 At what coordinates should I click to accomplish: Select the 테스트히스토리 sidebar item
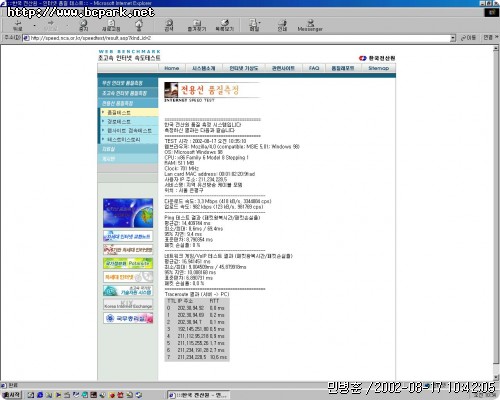click(x=129, y=139)
